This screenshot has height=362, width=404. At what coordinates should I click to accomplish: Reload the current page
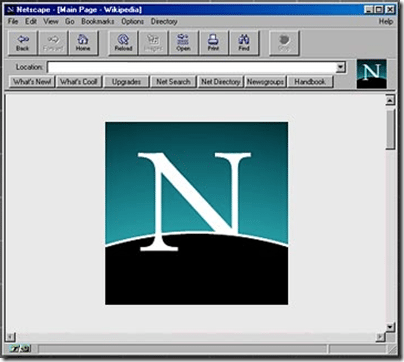point(123,43)
